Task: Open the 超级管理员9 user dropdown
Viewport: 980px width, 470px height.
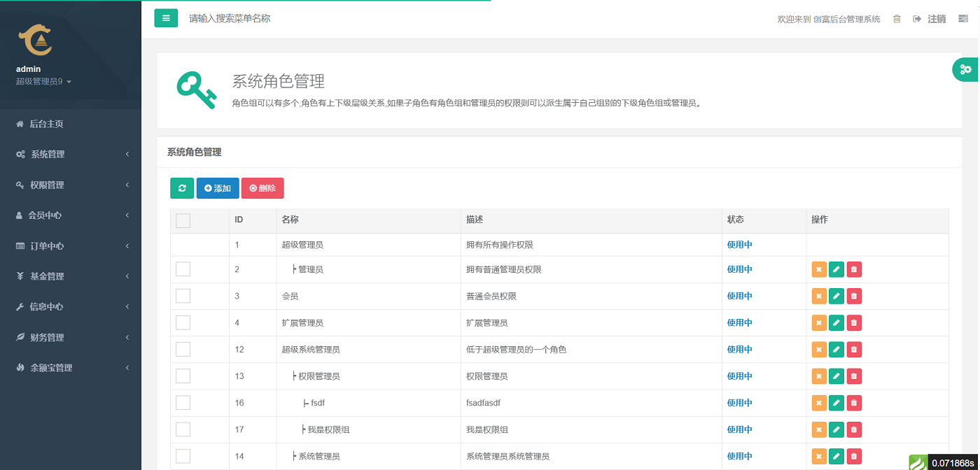Action: click(43, 82)
